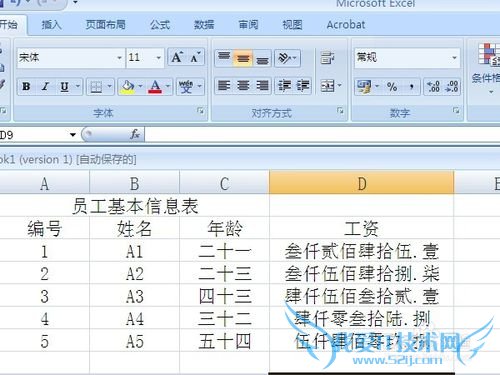
Task: Click cell 员工基本信息表
Action: (x=134, y=206)
